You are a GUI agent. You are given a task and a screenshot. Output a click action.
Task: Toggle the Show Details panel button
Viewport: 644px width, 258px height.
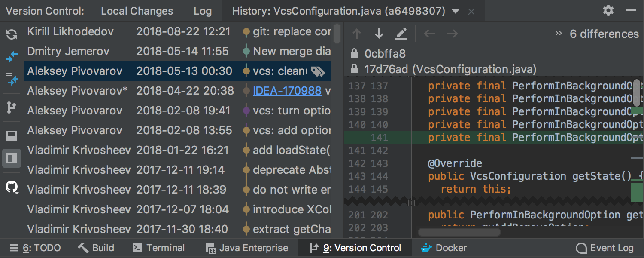pos(12,136)
